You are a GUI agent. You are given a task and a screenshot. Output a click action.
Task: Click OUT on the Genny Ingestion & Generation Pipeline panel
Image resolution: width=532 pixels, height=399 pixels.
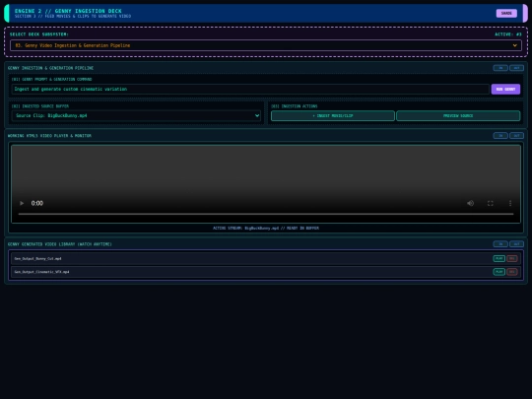click(516, 68)
